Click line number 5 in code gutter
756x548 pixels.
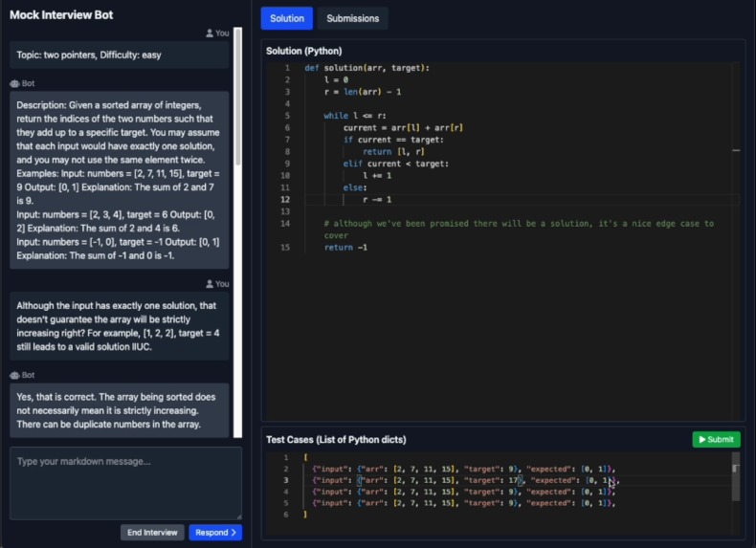click(287, 116)
